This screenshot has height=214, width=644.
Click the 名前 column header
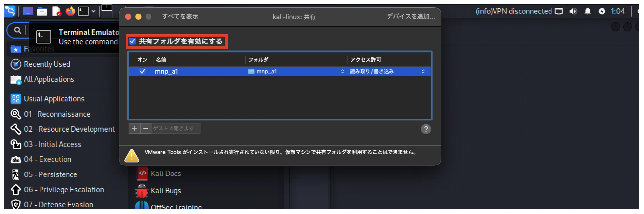tap(161, 60)
